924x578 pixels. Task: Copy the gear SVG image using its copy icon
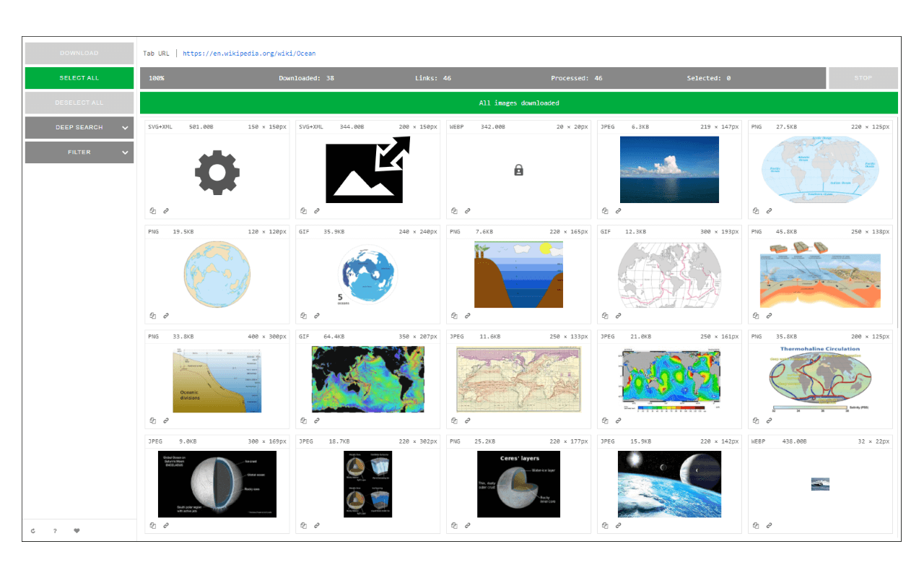click(153, 211)
